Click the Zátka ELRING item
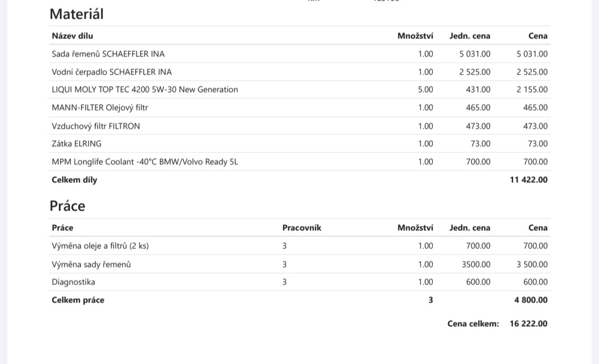 (x=77, y=144)
